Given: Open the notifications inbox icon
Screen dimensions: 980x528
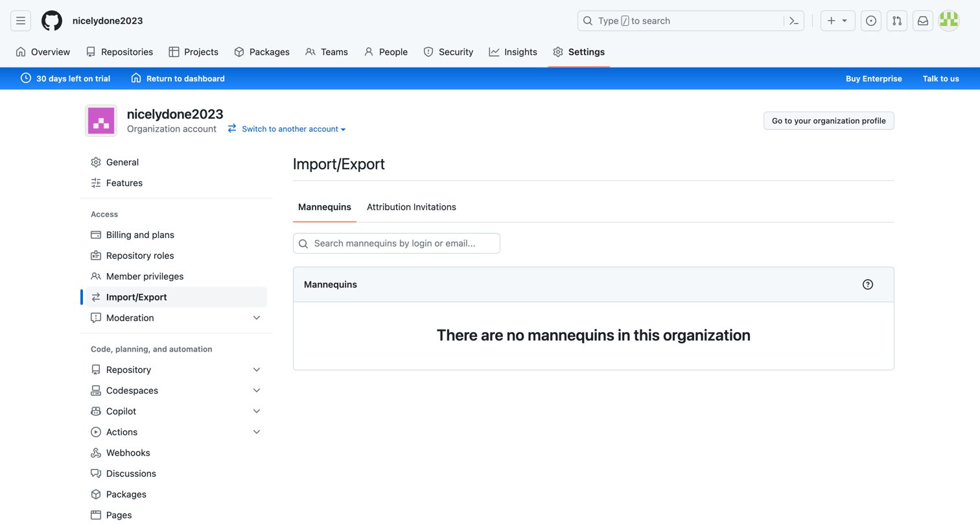Looking at the screenshot, I should coord(923,21).
